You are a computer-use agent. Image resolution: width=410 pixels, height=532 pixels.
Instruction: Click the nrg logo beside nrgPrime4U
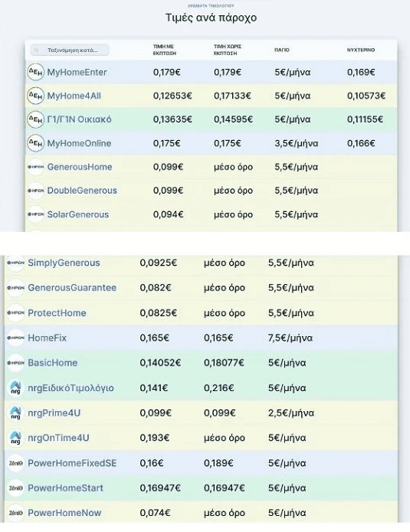(x=15, y=413)
